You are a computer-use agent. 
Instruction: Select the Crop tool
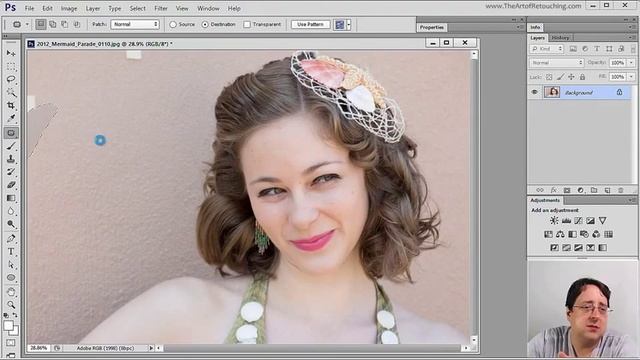(x=11, y=105)
